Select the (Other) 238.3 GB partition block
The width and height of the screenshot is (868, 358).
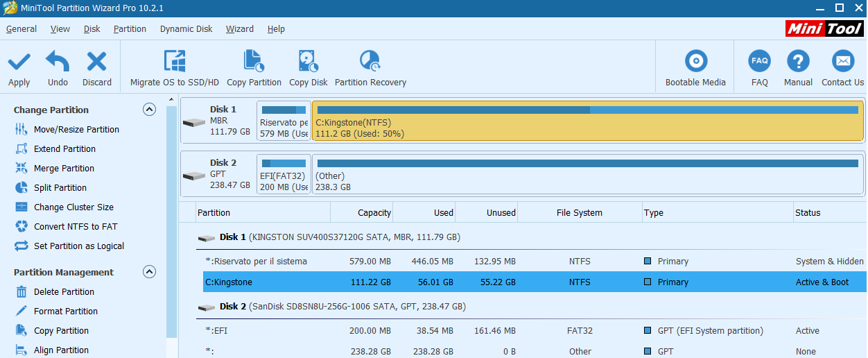click(x=588, y=174)
